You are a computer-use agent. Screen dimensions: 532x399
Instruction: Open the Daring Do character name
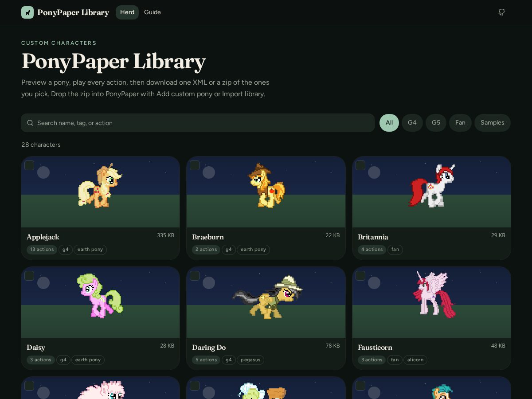(x=209, y=348)
